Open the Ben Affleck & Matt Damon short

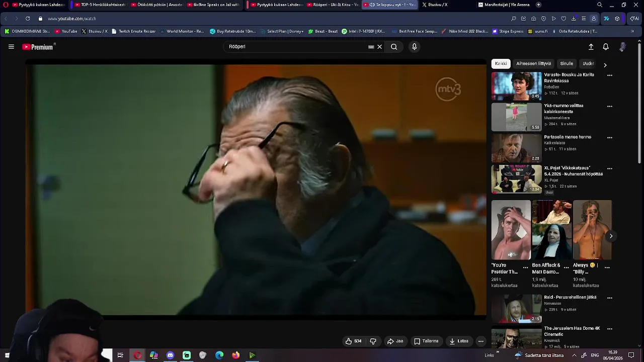[x=552, y=230]
